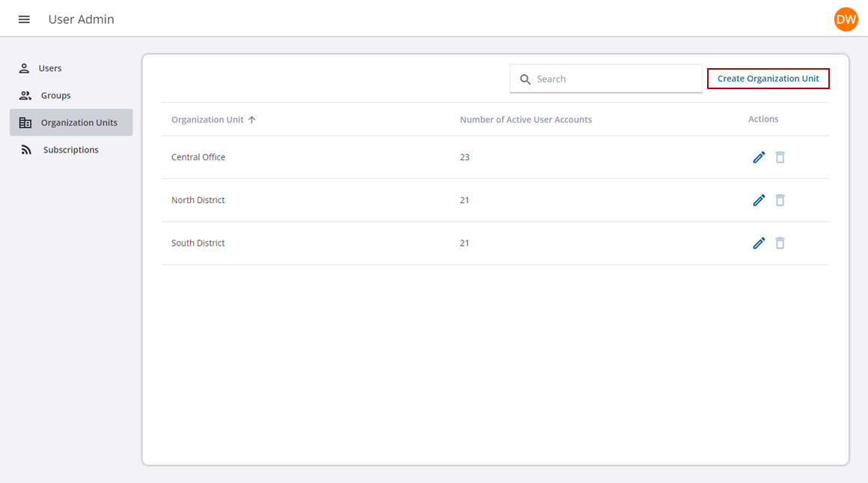This screenshot has width=868, height=483.
Task: Open the Groups sidebar section
Action: pos(55,96)
